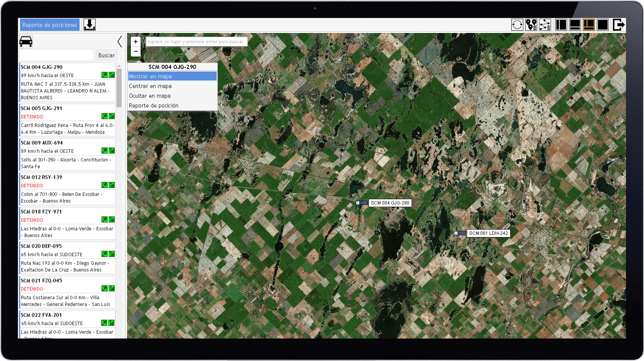Screen dimensions: 644x361
Task: Click signal strength icon for SCM 021 FZQ-045
Action: pyautogui.click(x=112, y=288)
